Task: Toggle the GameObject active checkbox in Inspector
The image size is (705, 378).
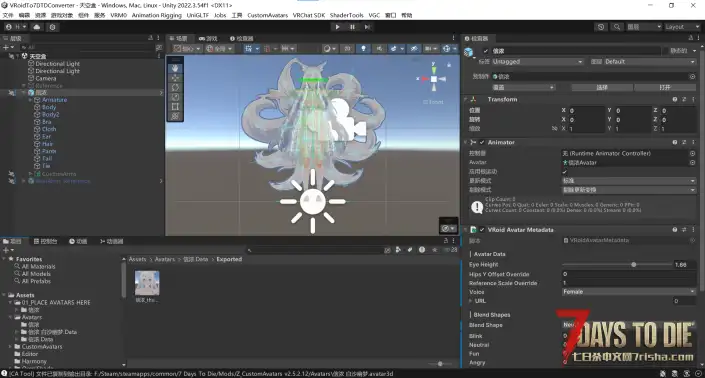Action: click(x=486, y=51)
